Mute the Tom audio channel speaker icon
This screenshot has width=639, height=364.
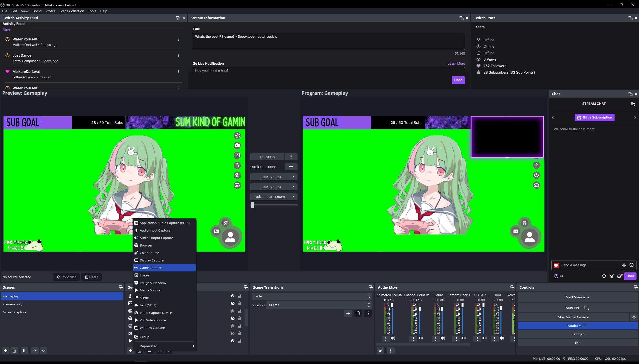(502, 338)
